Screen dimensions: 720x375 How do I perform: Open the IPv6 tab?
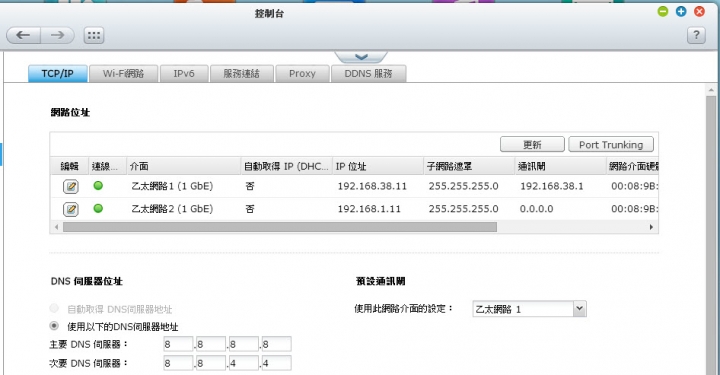[x=184, y=73]
